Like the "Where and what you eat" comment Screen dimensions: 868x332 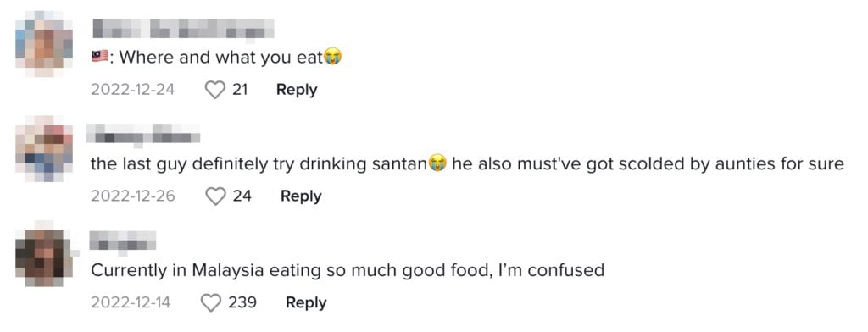tap(215, 90)
